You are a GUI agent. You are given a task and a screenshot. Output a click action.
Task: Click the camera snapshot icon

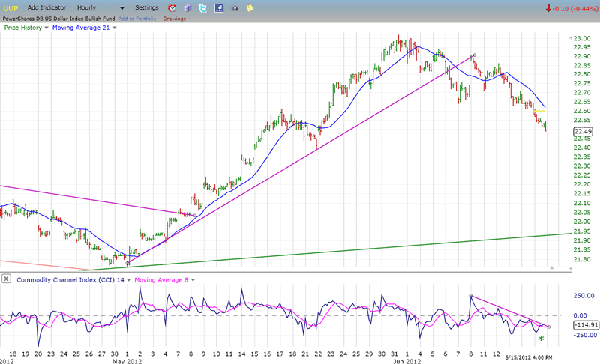[x=234, y=7]
